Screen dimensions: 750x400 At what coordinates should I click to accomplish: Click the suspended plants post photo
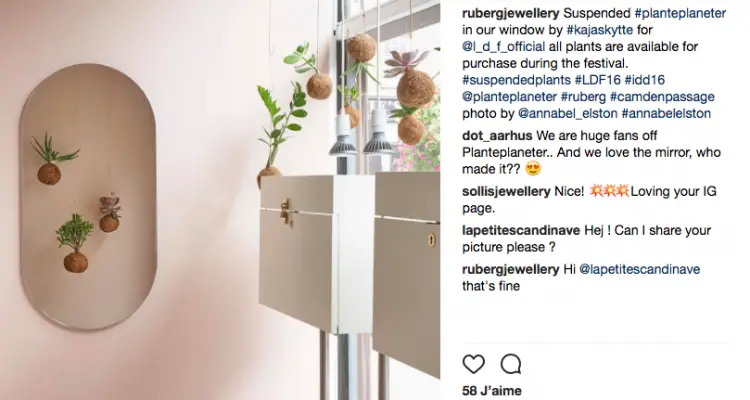(x=220, y=200)
